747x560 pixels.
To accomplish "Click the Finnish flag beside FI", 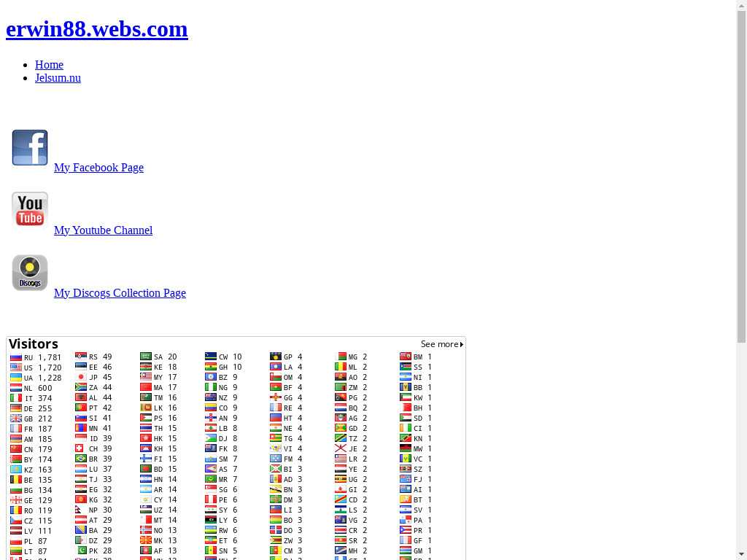I will click(146, 459).
